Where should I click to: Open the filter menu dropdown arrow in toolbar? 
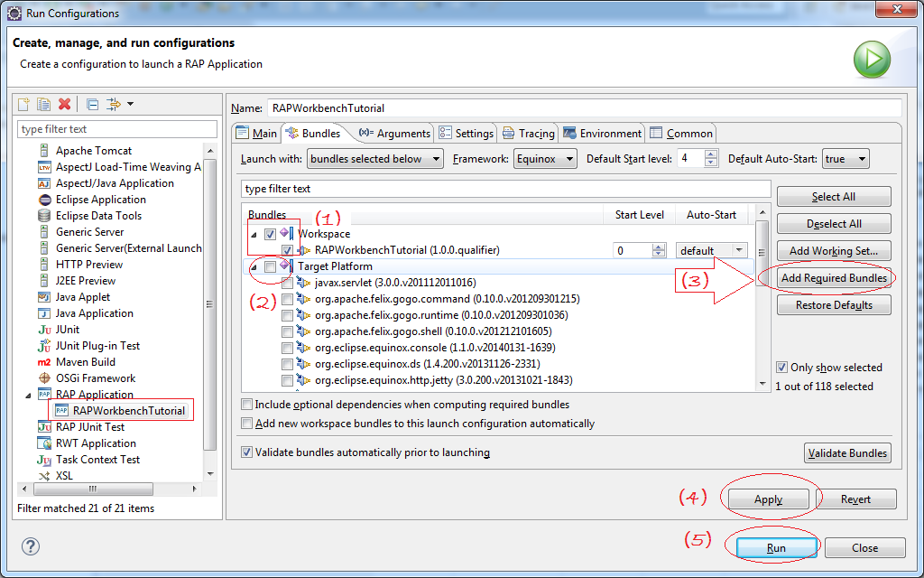(x=130, y=105)
